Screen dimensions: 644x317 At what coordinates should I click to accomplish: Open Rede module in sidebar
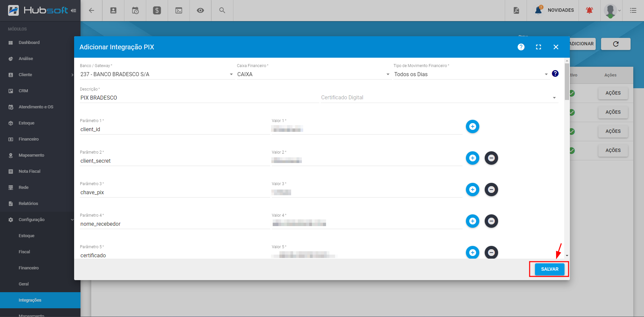pyautogui.click(x=40, y=188)
